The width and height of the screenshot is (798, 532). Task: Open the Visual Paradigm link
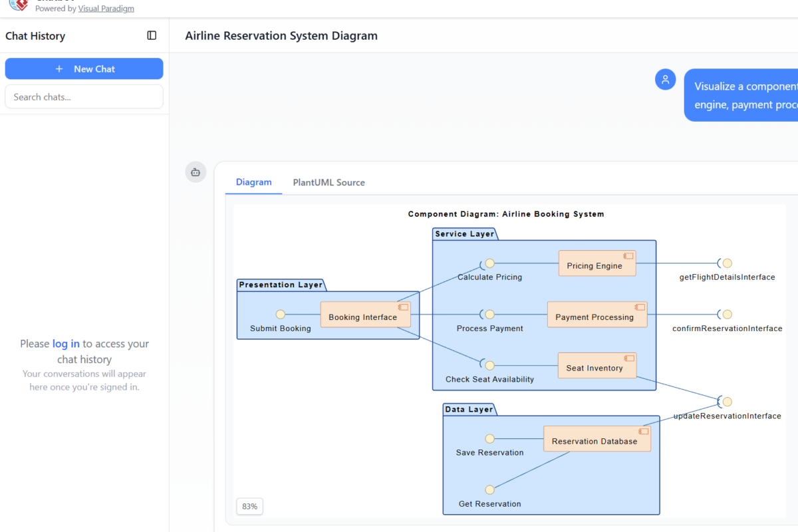(106, 9)
